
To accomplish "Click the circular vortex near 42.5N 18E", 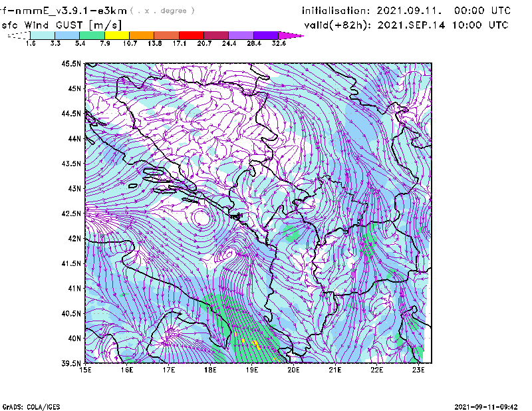I will (x=201, y=217).
